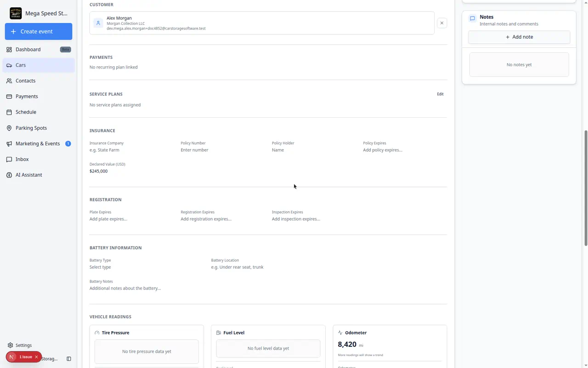588x368 pixels.
Task: Click the Beta badge on Dashboard
Action: 65,49
